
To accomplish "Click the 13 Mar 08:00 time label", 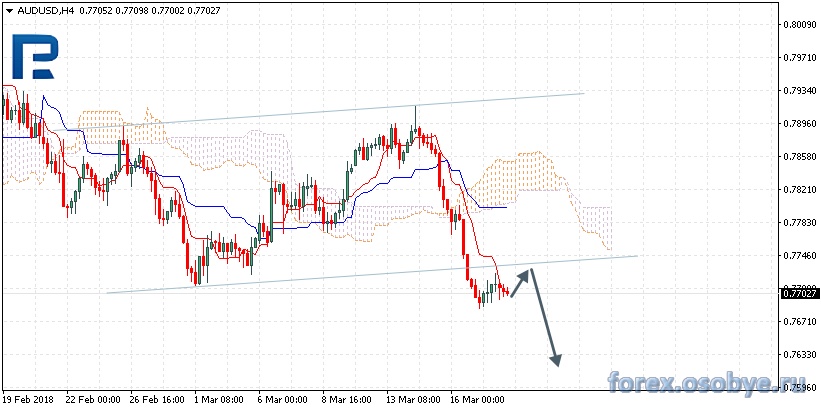I will click(x=413, y=399).
